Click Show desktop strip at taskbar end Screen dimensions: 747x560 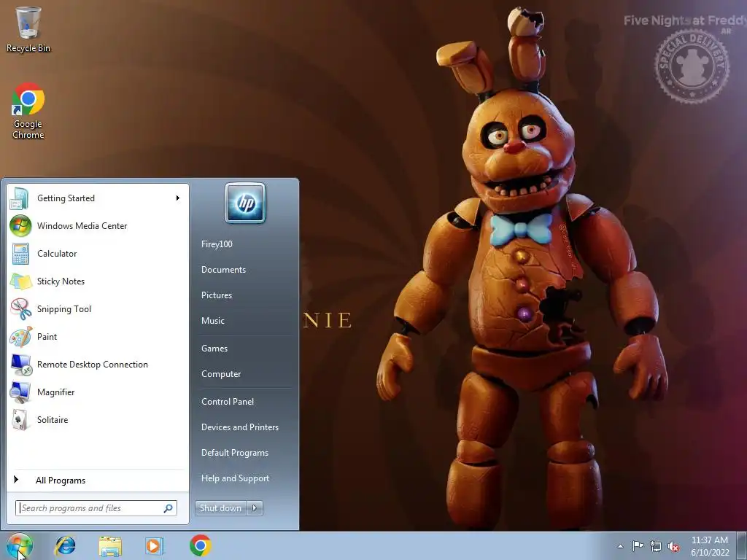(742, 545)
